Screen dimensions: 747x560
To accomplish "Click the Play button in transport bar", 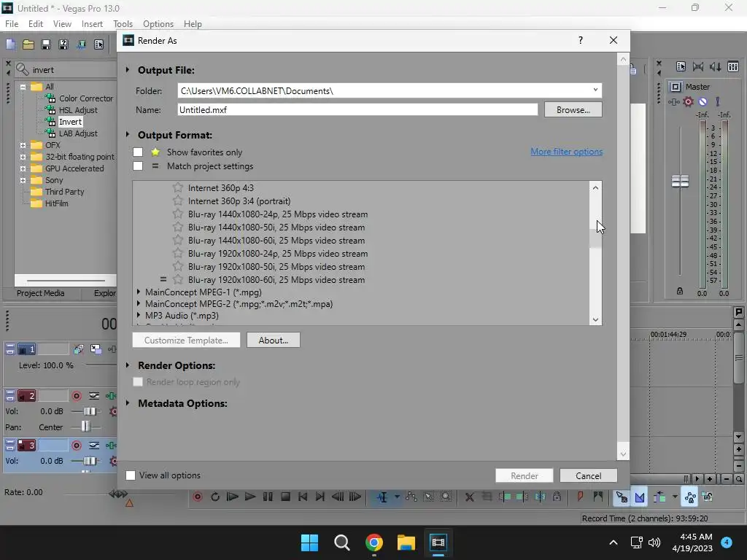I will 250,497.
